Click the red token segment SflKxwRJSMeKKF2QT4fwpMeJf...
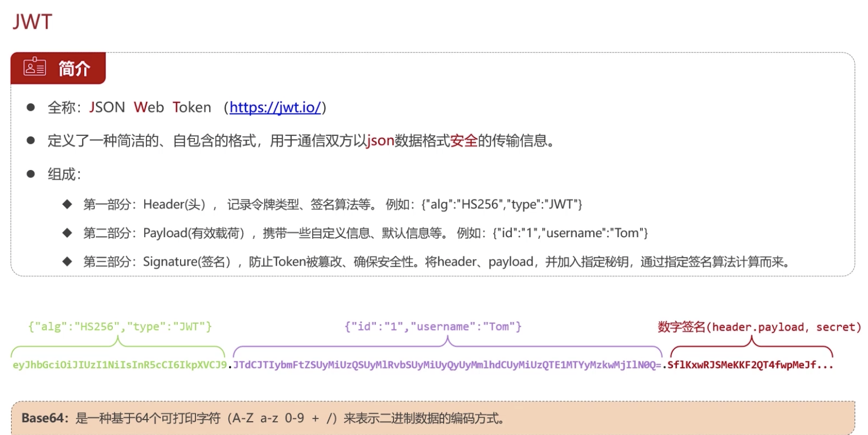This screenshot has height=435, width=868. pos(750,365)
